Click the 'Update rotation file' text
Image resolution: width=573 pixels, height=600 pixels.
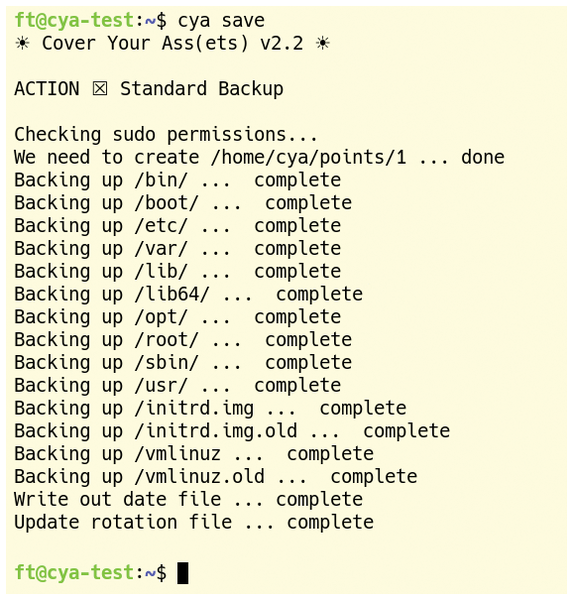123,523
